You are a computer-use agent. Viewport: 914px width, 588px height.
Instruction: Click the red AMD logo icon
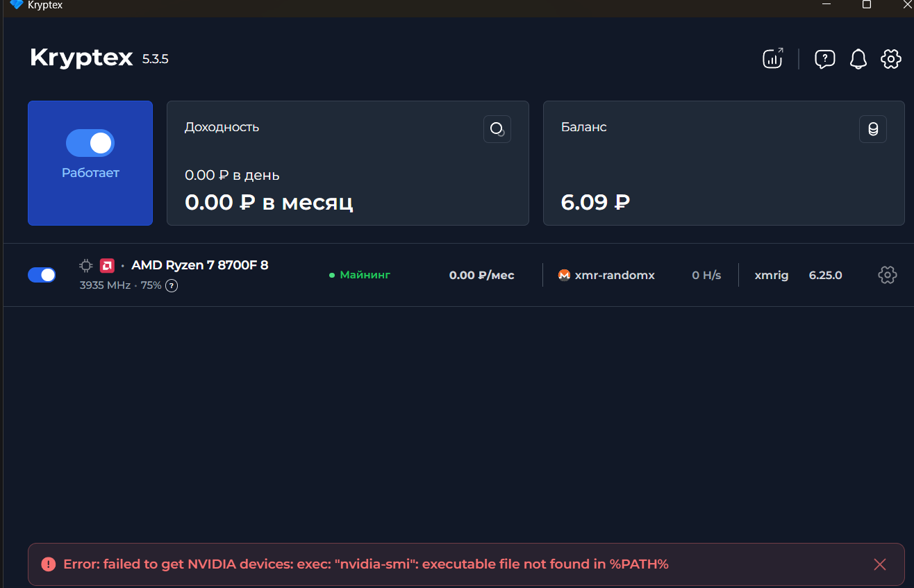107,265
